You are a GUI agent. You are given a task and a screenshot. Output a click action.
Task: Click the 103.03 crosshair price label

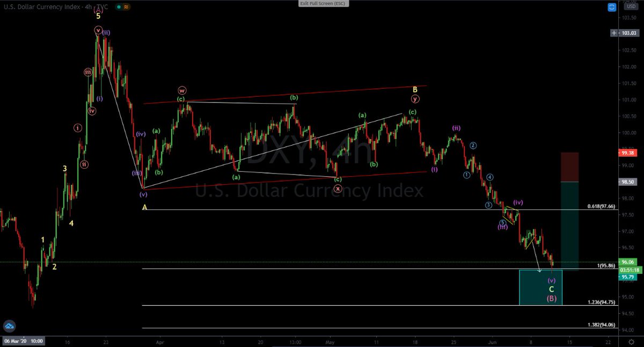click(628, 33)
